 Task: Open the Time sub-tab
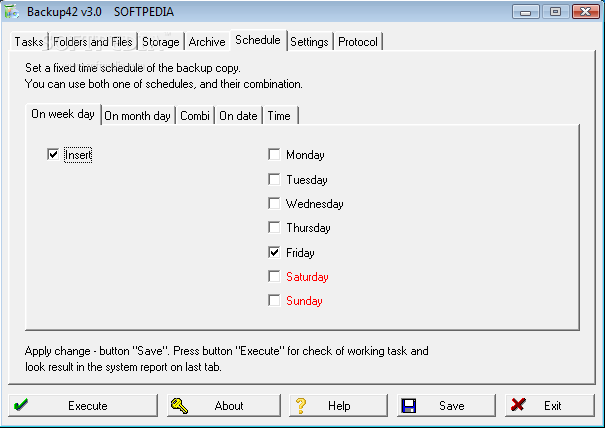click(x=279, y=115)
